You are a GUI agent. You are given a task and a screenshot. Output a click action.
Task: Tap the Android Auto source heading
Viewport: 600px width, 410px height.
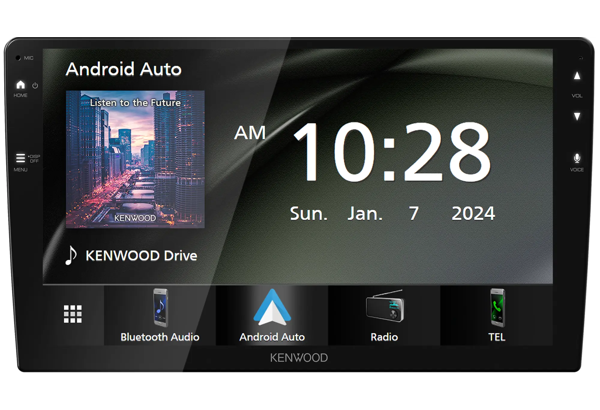tap(124, 69)
